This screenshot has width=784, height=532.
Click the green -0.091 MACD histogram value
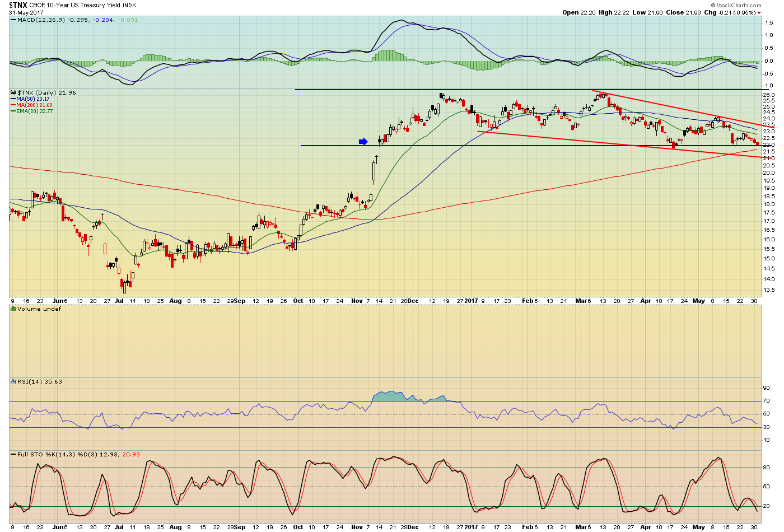(x=128, y=20)
